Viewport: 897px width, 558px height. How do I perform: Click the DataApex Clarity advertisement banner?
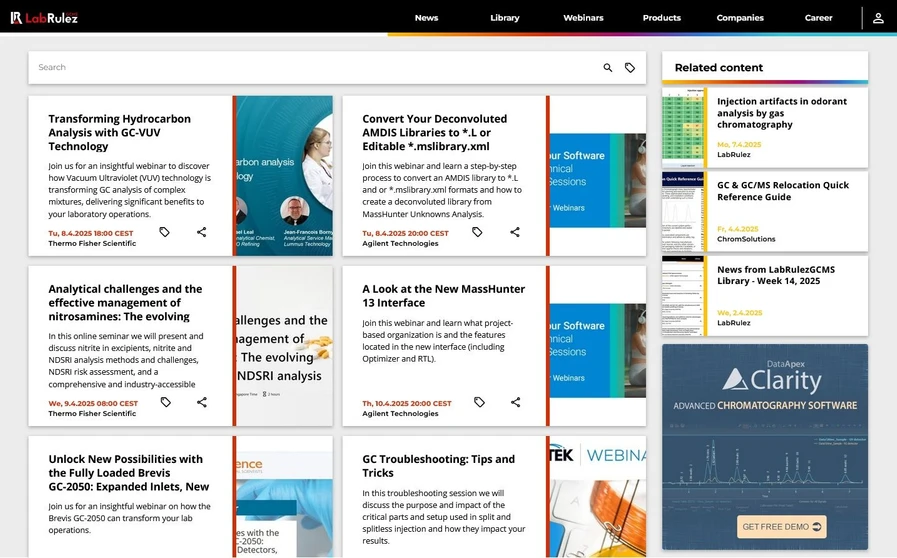point(765,446)
